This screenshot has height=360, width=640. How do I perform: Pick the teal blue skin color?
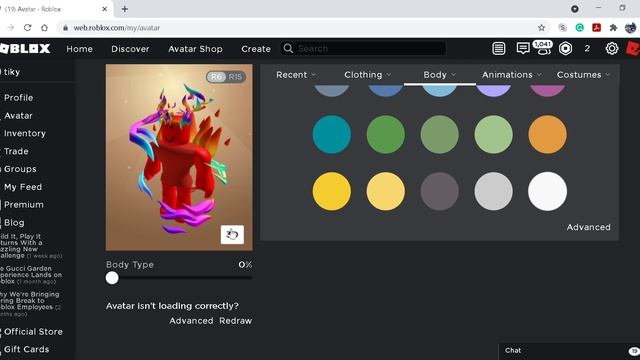click(331, 134)
